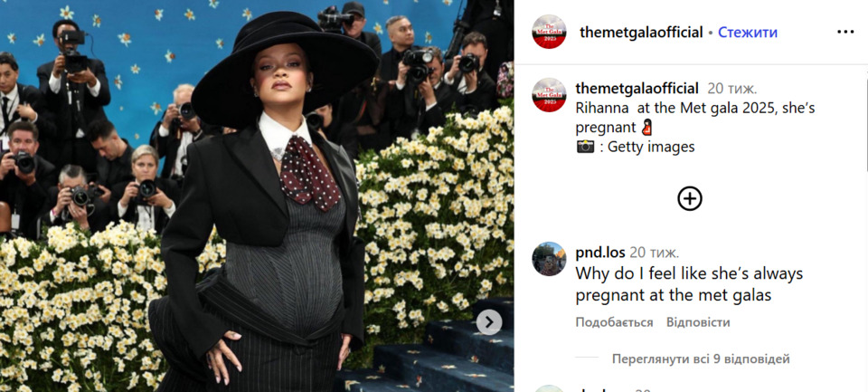
Task: Click the Rihanna Met Gala photo
Action: [257, 196]
